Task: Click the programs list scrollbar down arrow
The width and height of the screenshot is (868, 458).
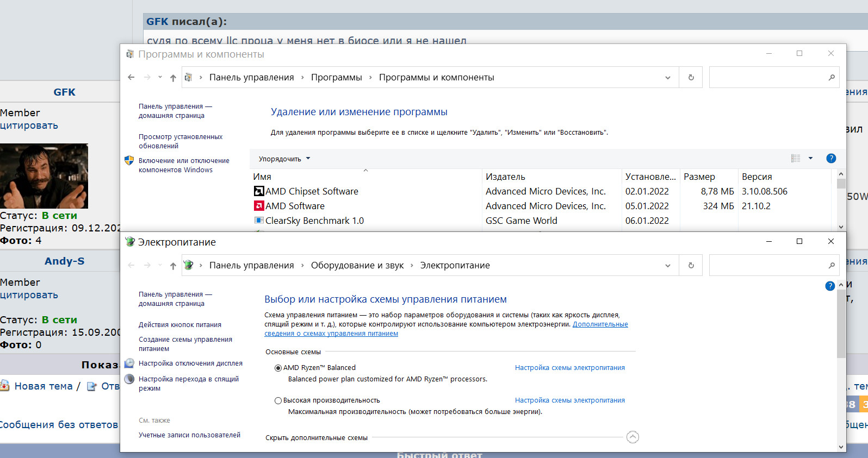Action: coord(841,227)
